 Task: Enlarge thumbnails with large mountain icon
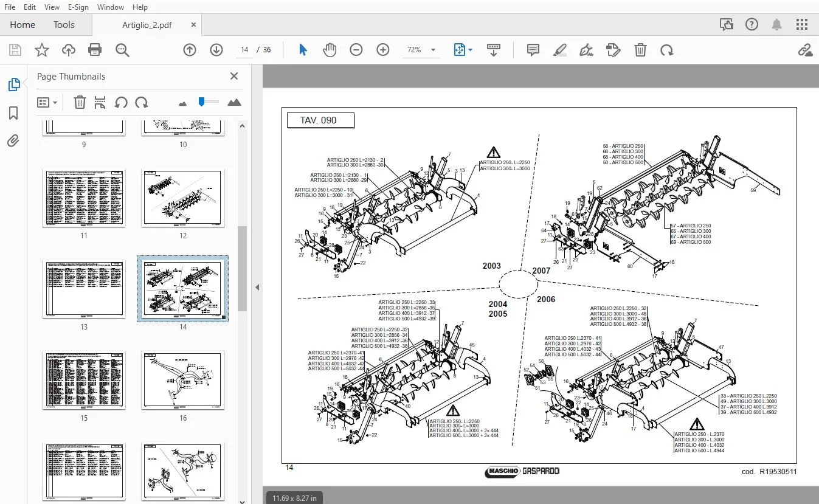(234, 102)
